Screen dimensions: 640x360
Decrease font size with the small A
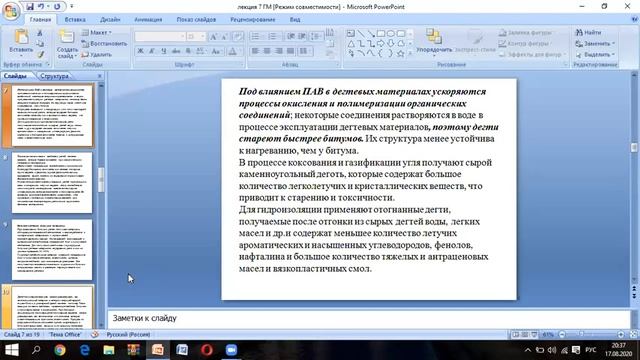[x=224, y=37]
